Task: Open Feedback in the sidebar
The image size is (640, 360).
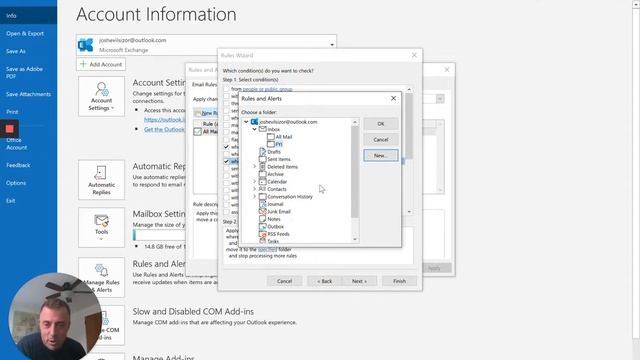Action: click(x=29, y=165)
